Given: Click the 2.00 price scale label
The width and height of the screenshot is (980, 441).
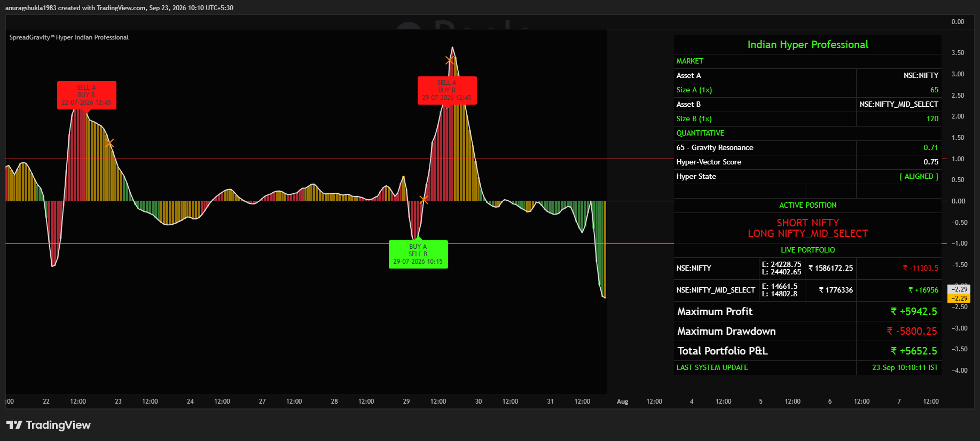Looking at the screenshot, I should [x=958, y=116].
